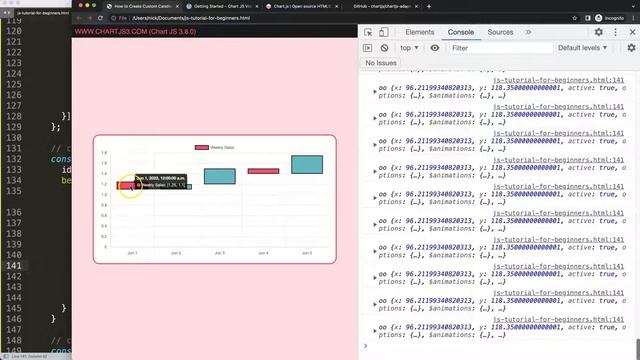Click line number 141 in the editor

coord(13,266)
